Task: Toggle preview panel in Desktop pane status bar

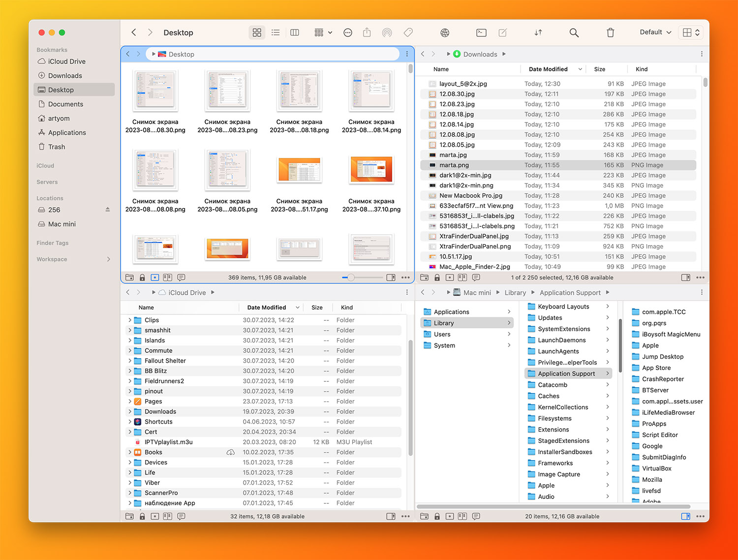Action: [x=391, y=278]
